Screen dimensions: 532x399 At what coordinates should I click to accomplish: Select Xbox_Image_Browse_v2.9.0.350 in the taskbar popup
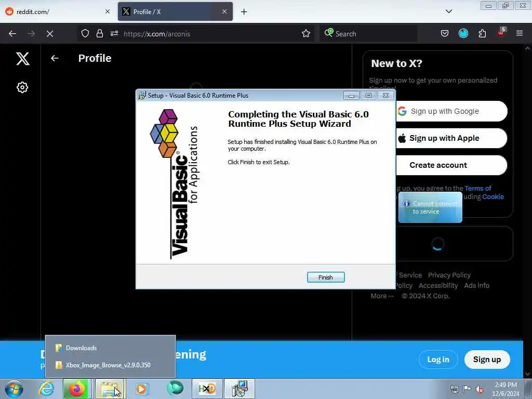pos(110,365)
